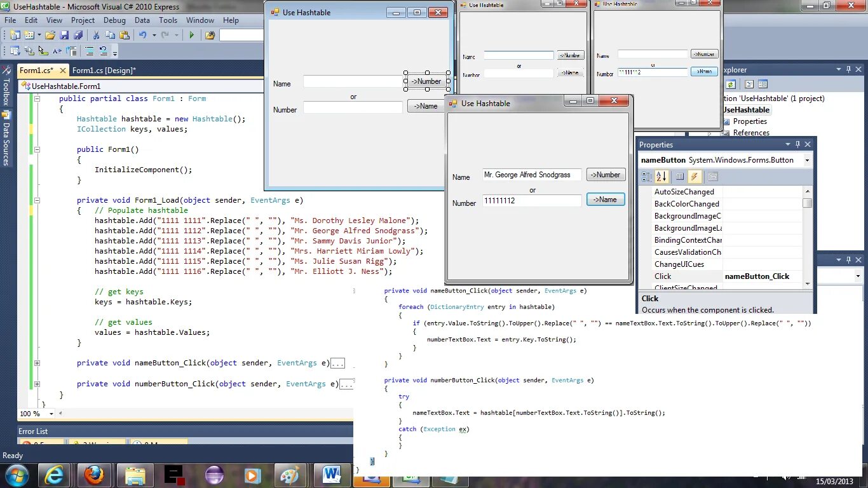The height and width of the screenshot is (488, 868).
Task: Show the Properties list icon in Properties panel
Action: click(680, 177)
